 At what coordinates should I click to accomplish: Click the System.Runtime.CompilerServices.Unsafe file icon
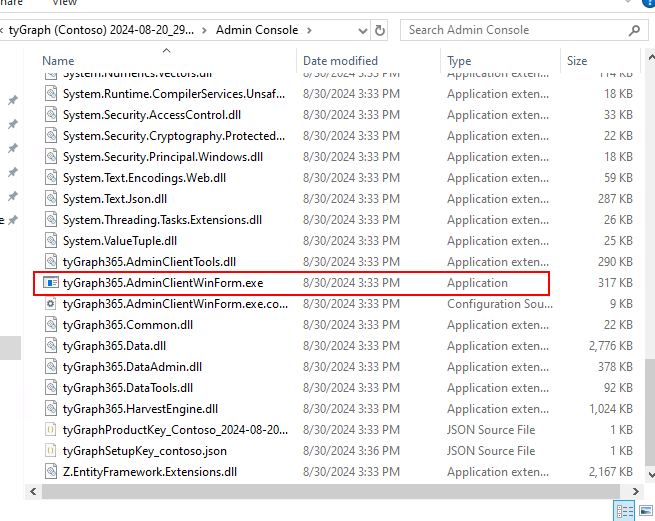(51, 94)
